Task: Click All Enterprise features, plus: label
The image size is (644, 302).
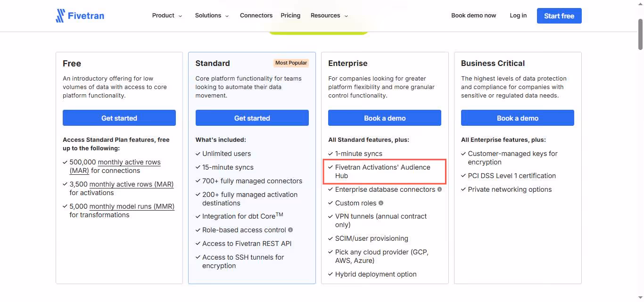Action: click(x=504, y=139)
